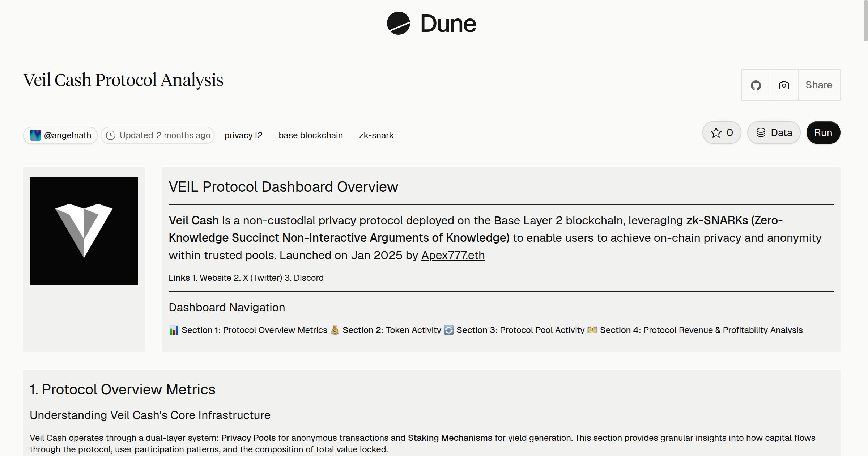This screenshot has width=868, height=456.
Task: Click the VEIL Protocol Dashboard Overview heading
Action: [283, 187]
